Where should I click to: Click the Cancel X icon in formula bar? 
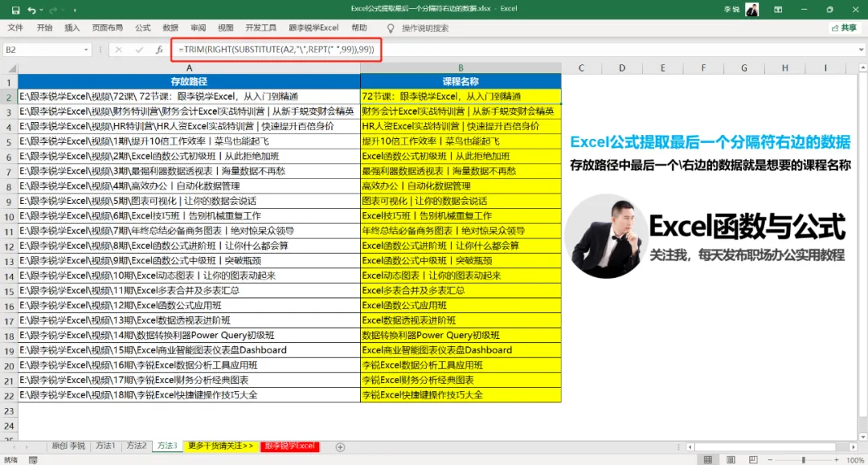[x=118, y=50]
